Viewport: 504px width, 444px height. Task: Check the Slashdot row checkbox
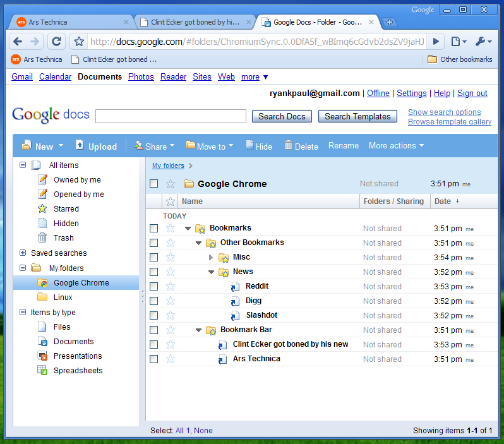(154, 315)
